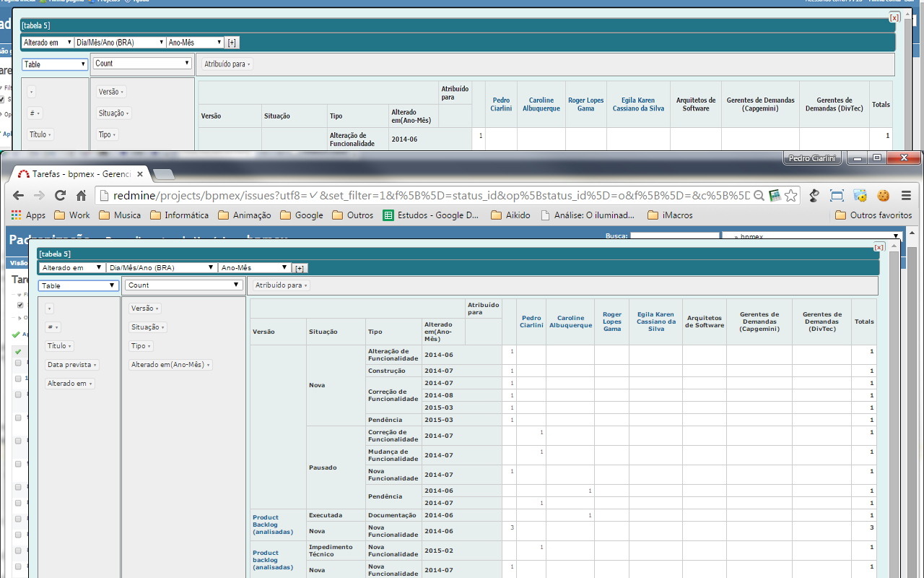Click the first extension icon right of the star

(814, 195)
